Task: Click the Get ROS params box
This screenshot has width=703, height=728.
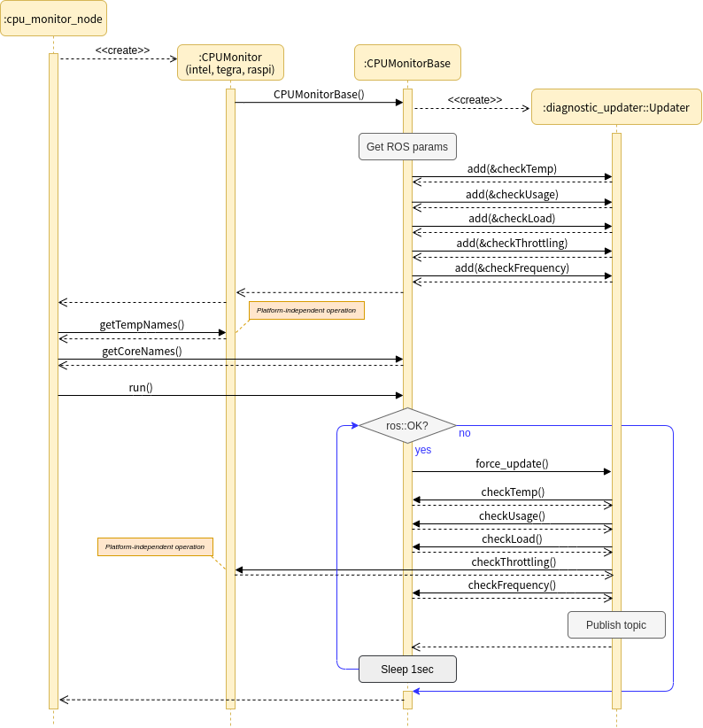Action: coord(407,146)
